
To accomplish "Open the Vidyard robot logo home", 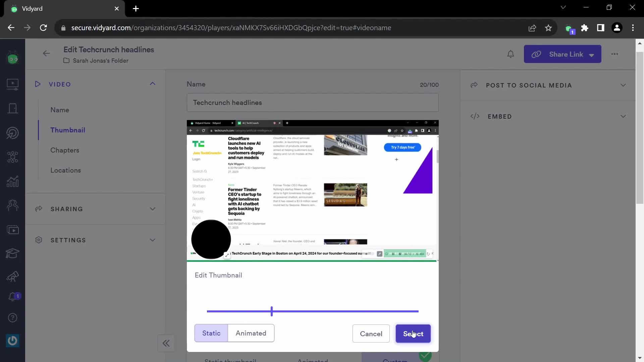I will tap(13, 59).
